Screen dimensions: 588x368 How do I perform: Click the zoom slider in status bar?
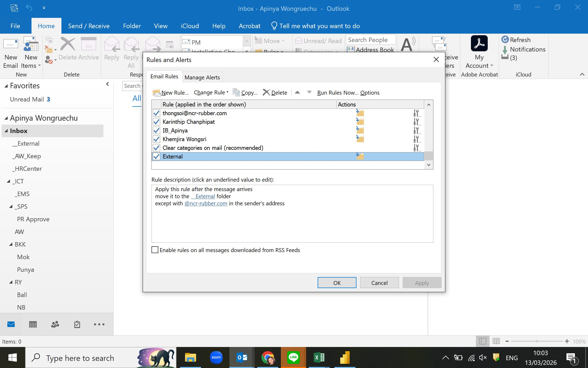point(537,341)
